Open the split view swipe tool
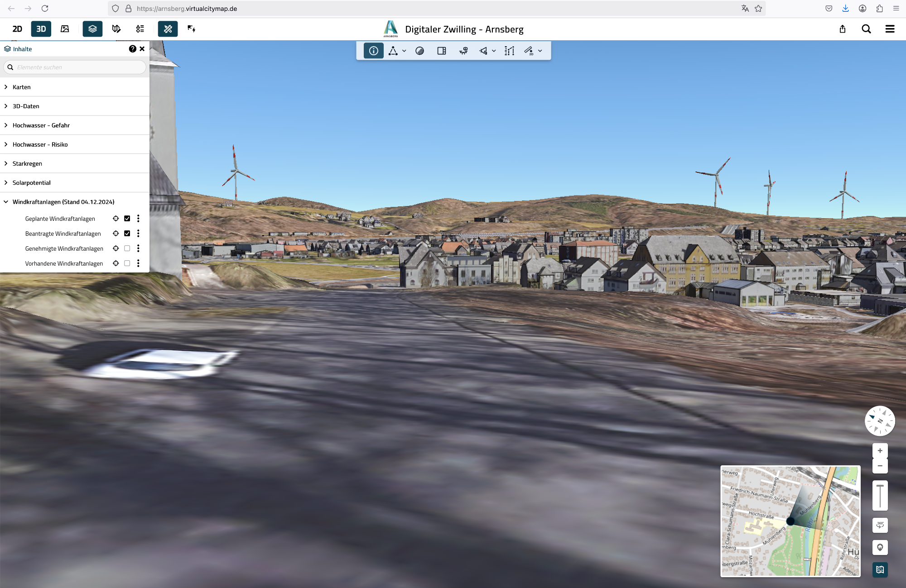This screenshot has height=588, width=906. [442, 51]
